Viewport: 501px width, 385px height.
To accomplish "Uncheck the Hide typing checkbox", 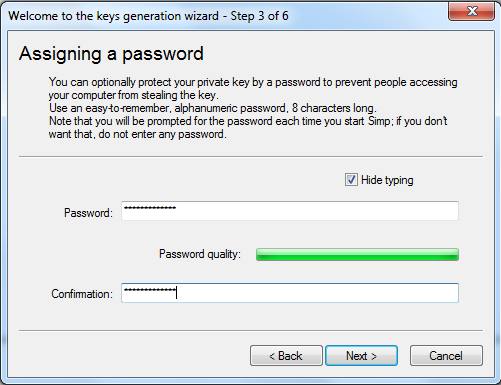I will tap(351, 180).
